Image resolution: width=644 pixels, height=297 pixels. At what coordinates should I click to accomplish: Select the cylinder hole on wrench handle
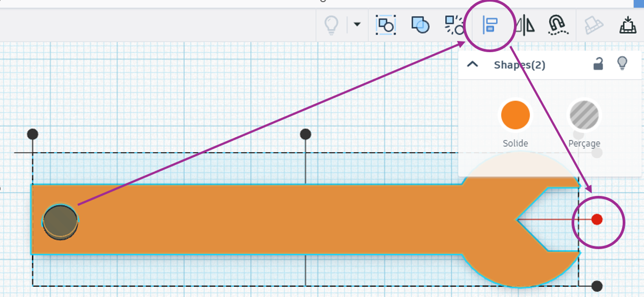click(60, 220)
